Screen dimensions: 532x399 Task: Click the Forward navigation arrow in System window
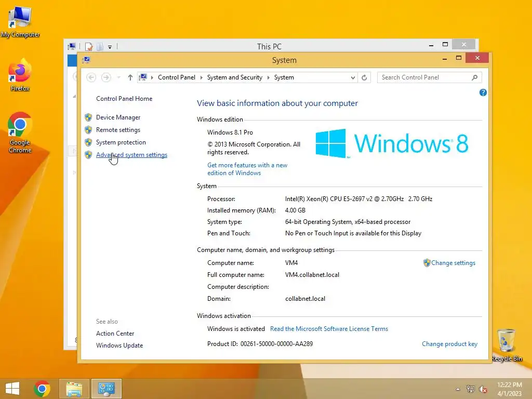tap(106, 78)
